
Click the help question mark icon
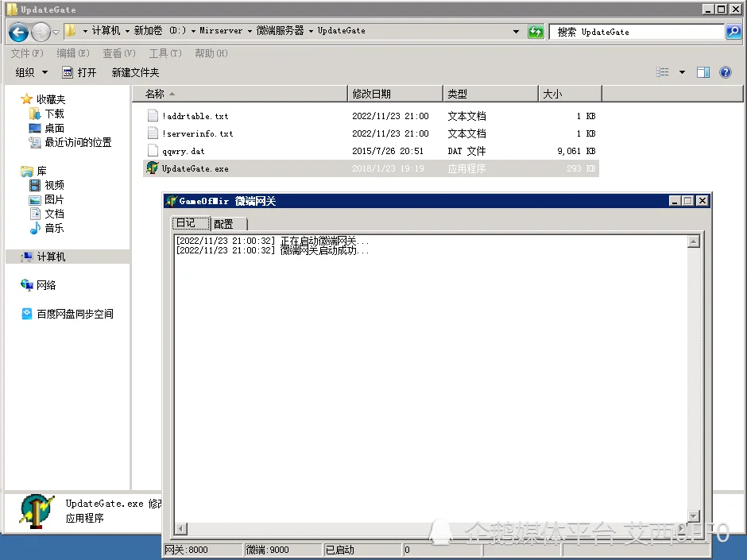click(x=725, y=72)
